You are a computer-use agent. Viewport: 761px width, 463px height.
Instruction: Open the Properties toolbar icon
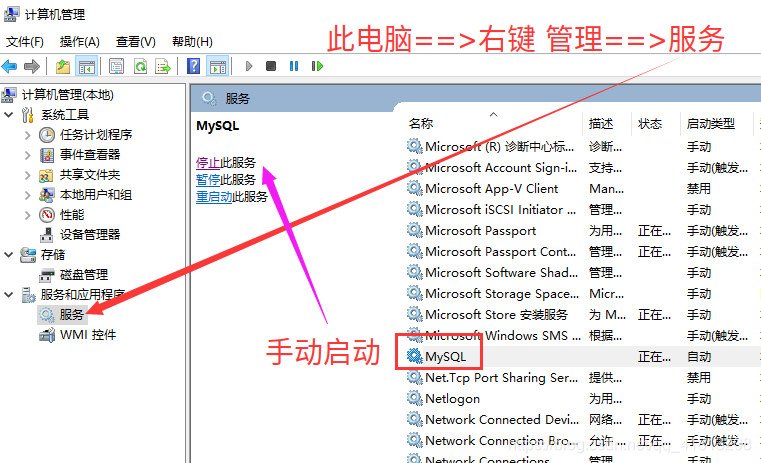click(x=116, y=66)
